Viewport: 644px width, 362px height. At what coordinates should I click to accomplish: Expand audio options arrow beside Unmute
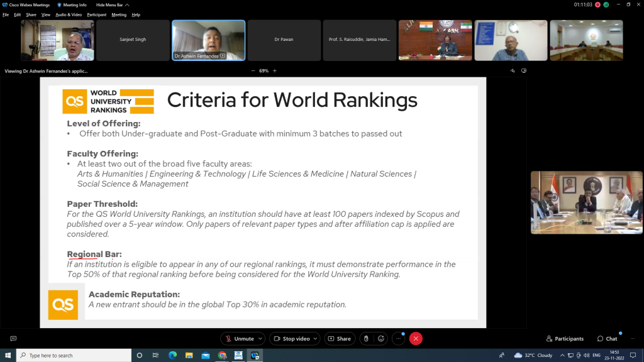point(260,339)
